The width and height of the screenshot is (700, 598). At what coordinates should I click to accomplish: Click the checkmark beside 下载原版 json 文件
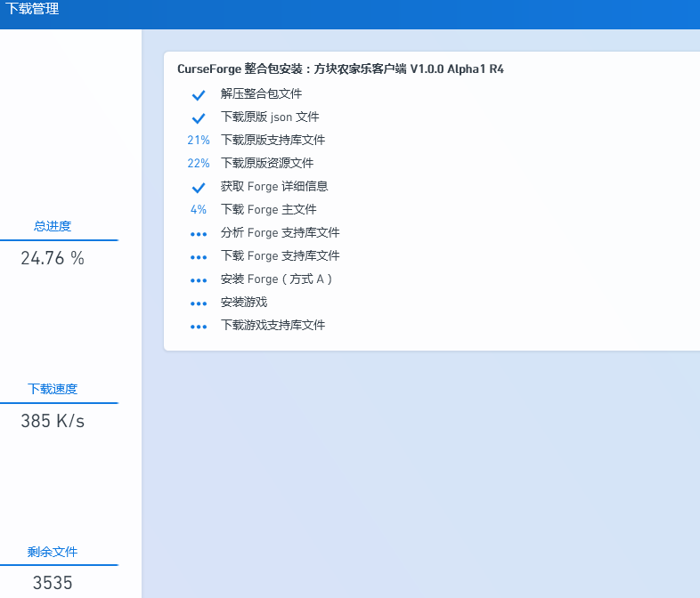point(199,118)
